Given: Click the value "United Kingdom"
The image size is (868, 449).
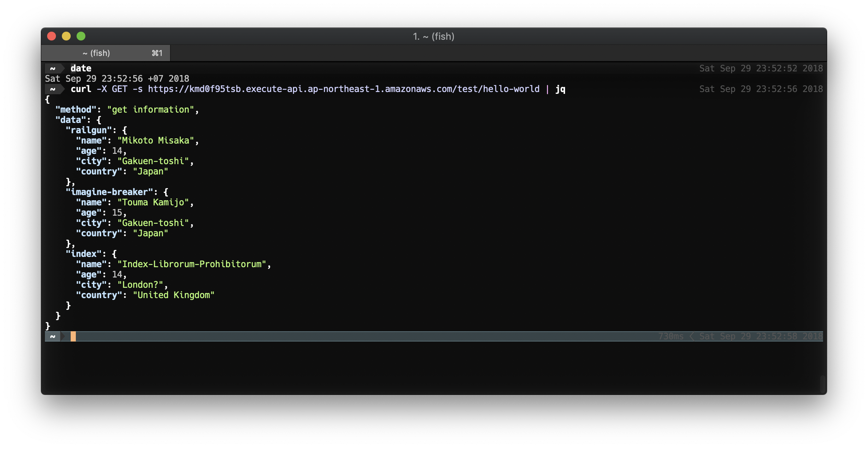Looking at the screenshot, I should pos(174,295).
